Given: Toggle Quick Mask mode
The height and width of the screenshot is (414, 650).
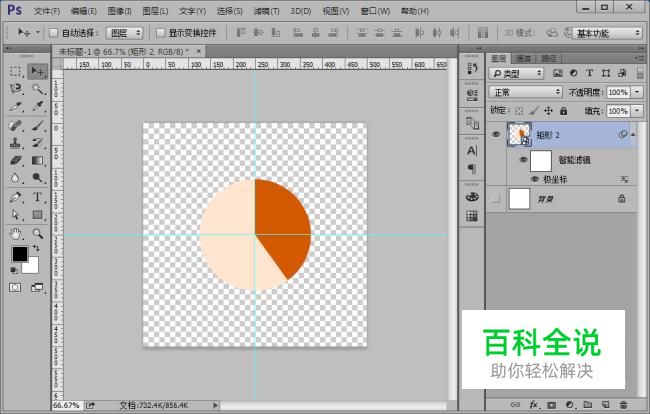Looking at the screenshot, I should click(x=15, y=287).
